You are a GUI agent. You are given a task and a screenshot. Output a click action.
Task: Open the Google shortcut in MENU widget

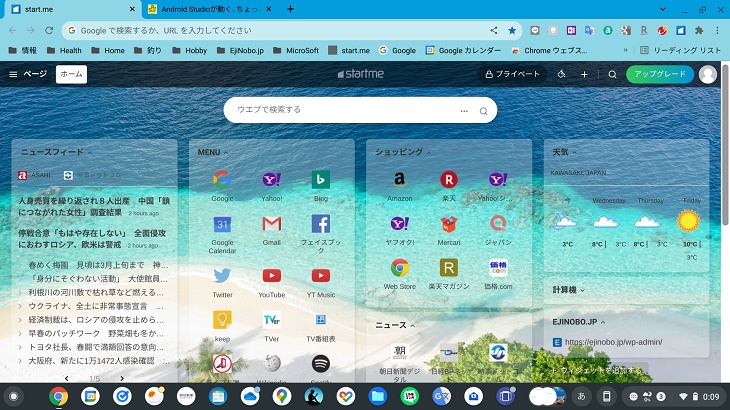[222, 180]
